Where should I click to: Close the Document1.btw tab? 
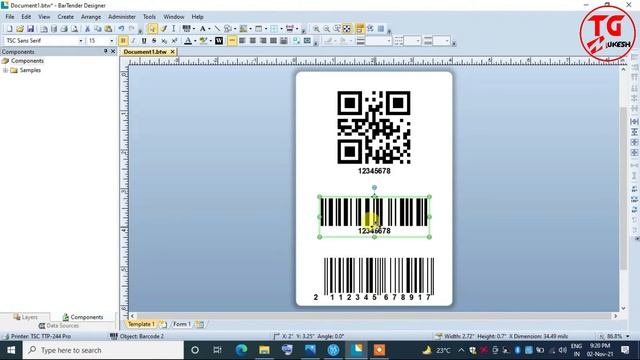click(x=172, y=52)
